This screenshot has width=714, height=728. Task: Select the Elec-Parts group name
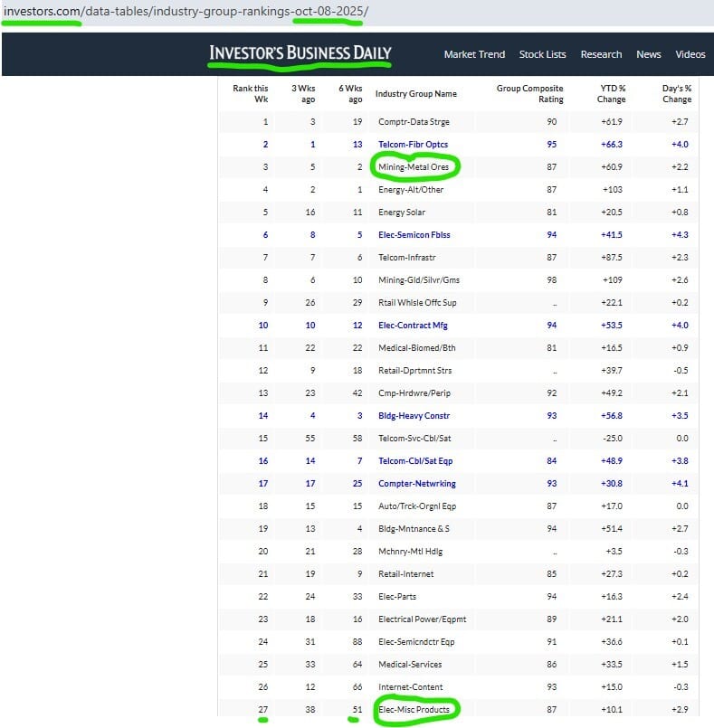pos(397,597)
